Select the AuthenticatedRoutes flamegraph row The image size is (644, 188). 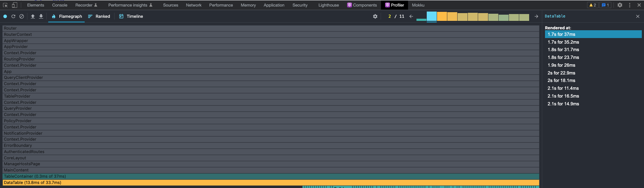point(271,152)
